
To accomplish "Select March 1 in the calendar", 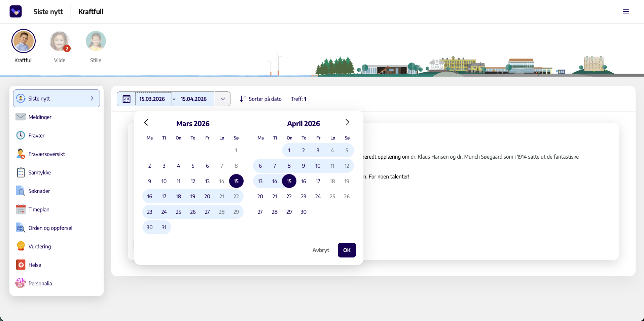I will click(x=236, y=150).
